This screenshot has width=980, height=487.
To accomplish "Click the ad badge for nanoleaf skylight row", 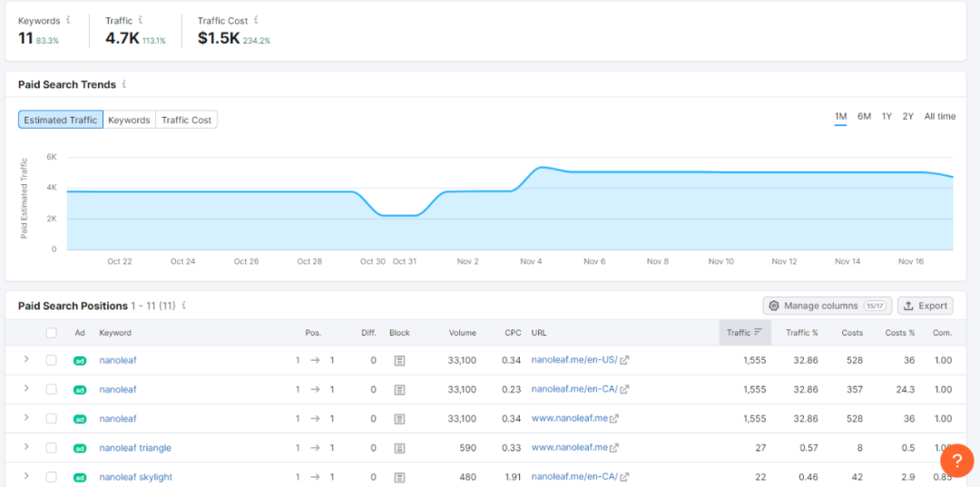I will [79, 477].
